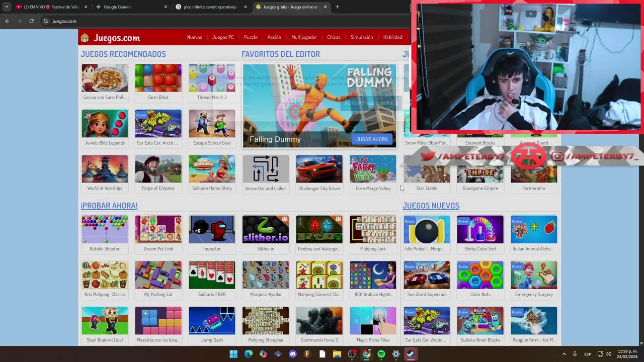
Task: Open Two Stunt Supercars game
Action: (x=427, y=280)
